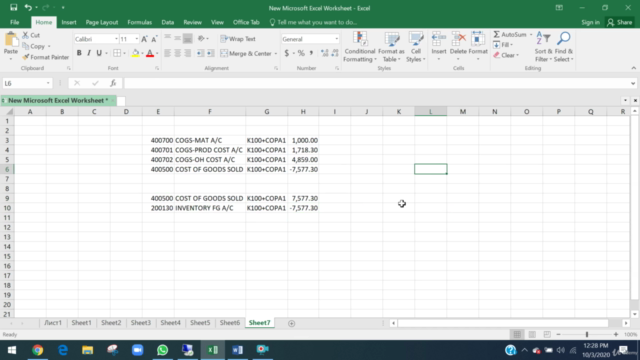Activate the Format Painter
The image size is (640, 360).
[46, 57]
